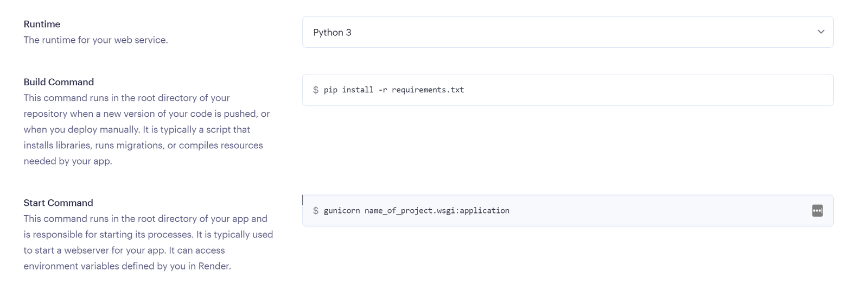The height and width of the screenshot is (289, 868).
Task: Click "pip install" in the build command
Action: pos(348,90)
